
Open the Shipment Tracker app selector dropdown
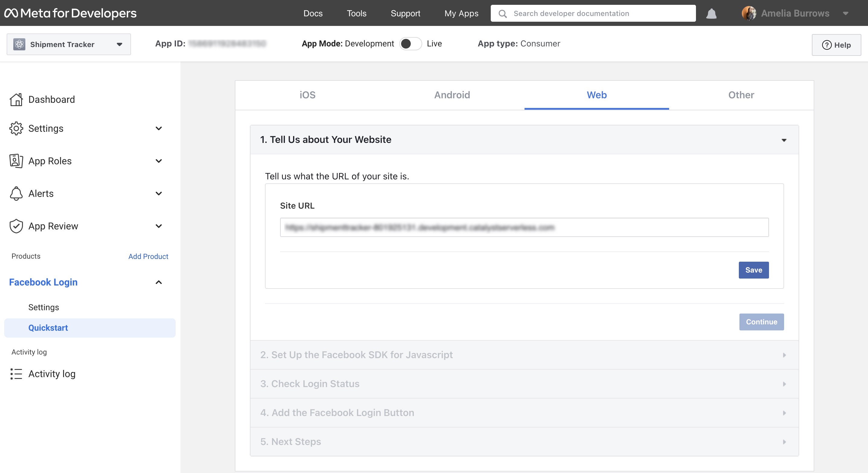click(x=119, y=44)
